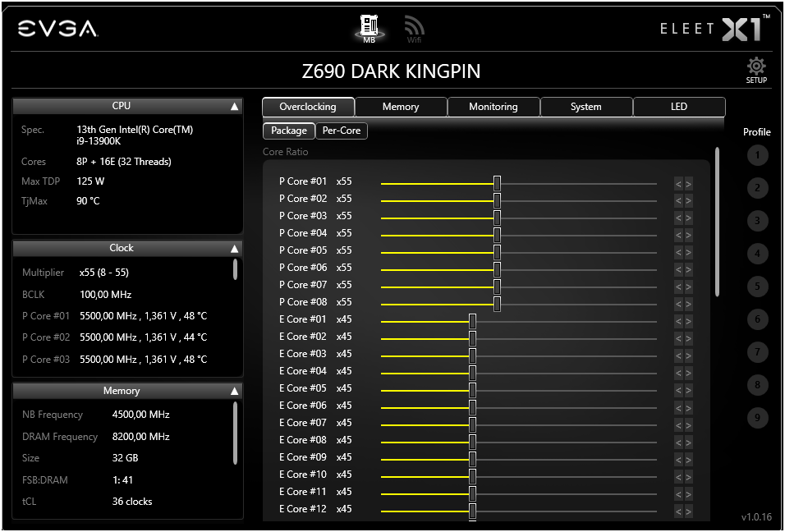Select Profile 7

click(757, 352)
